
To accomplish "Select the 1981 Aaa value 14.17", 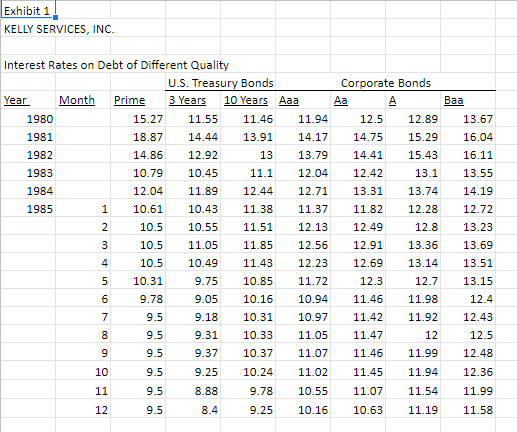I will [x=303, y=137].
